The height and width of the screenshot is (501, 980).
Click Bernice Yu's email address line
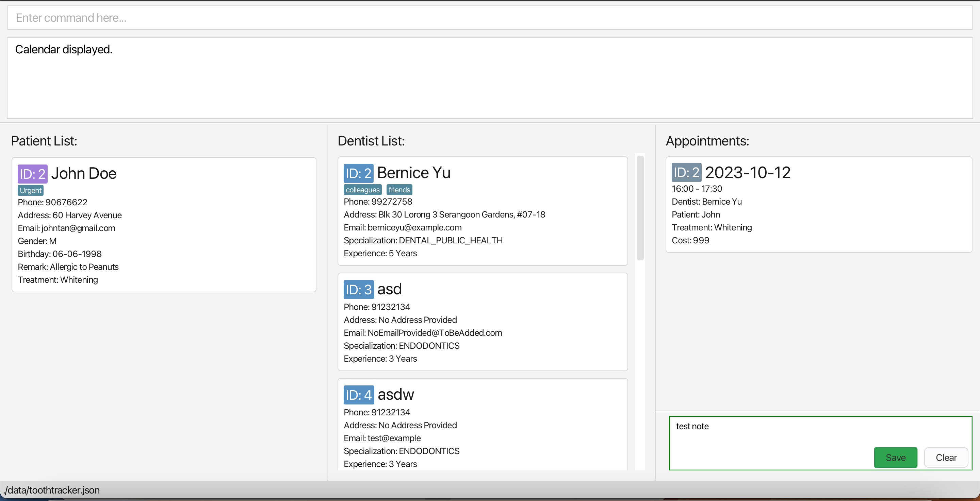tap(403, 227)
